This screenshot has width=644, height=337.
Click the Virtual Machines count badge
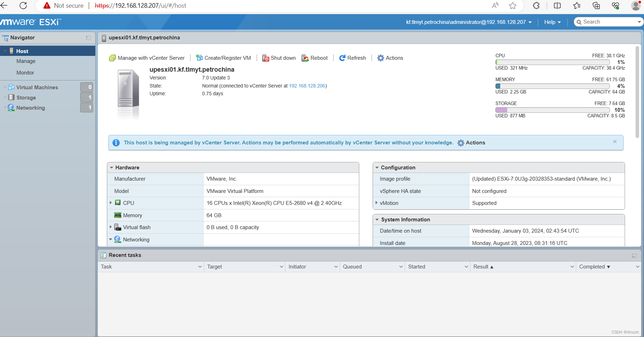86,87
